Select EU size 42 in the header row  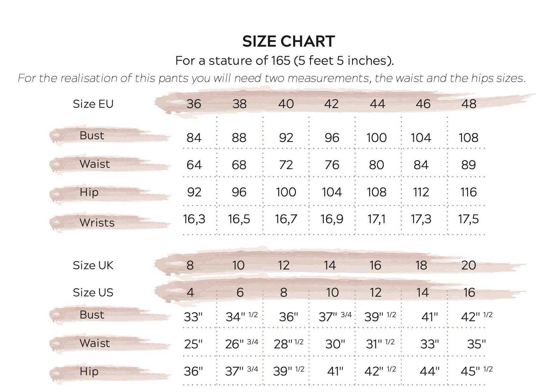331,104
